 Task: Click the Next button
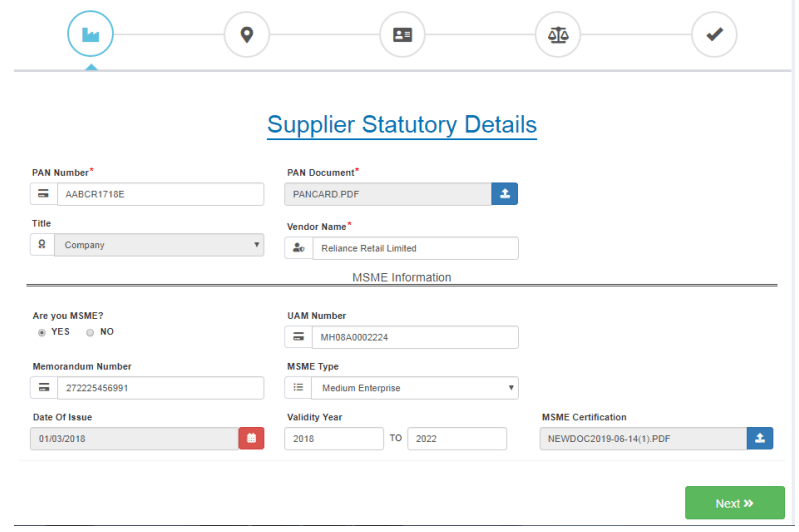734,502
